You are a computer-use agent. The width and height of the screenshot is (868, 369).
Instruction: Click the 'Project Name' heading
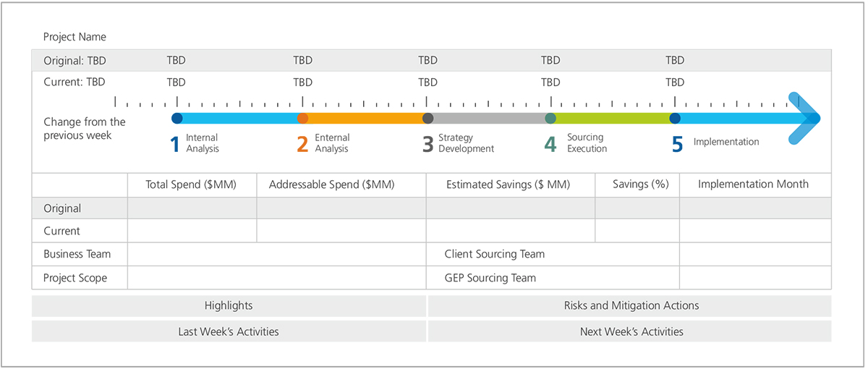pos(75,37)
